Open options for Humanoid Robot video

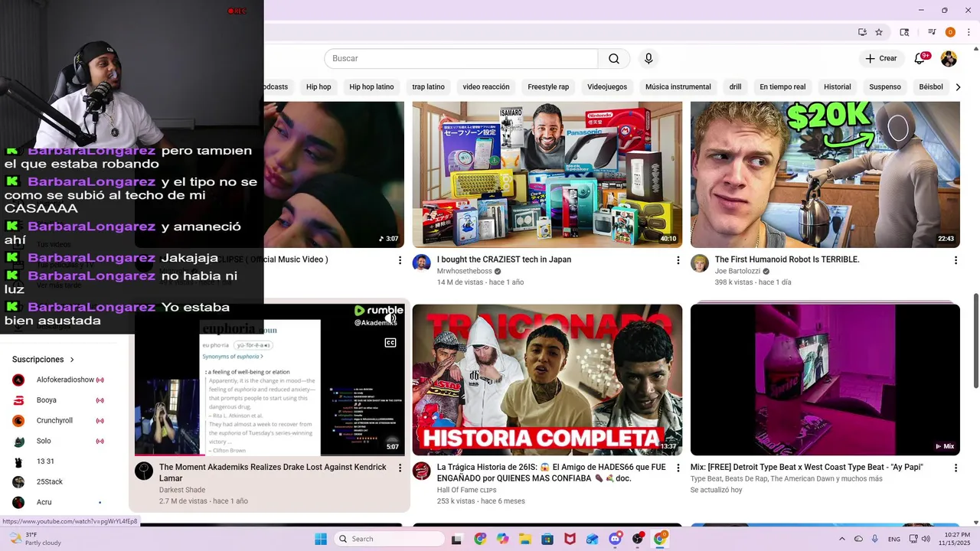[x=955, y=260]
